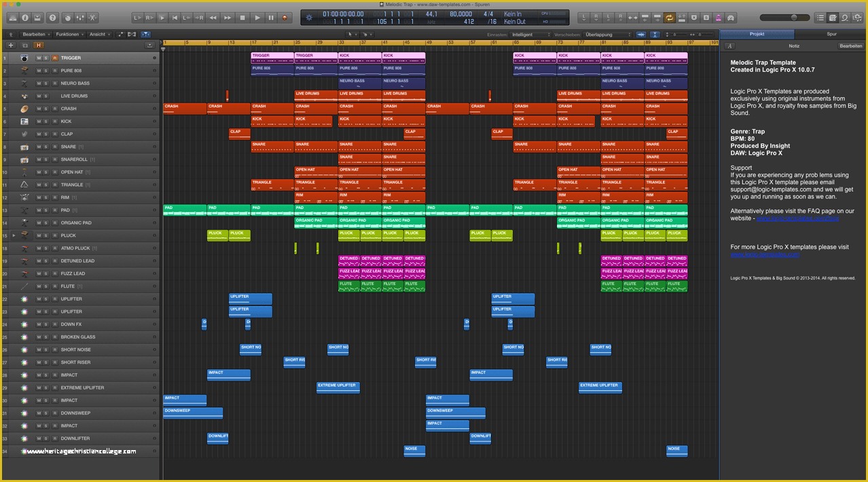The height and width of the screenshot is (482, 868).
Task: Select the first DOWNSWEEP region
Action: [193, 413]
